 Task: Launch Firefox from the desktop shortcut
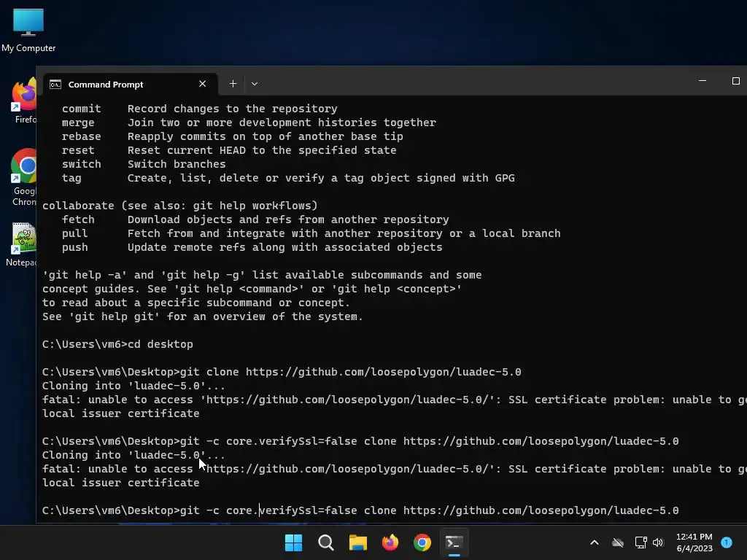pyautogui.click(x=24, y=101)
